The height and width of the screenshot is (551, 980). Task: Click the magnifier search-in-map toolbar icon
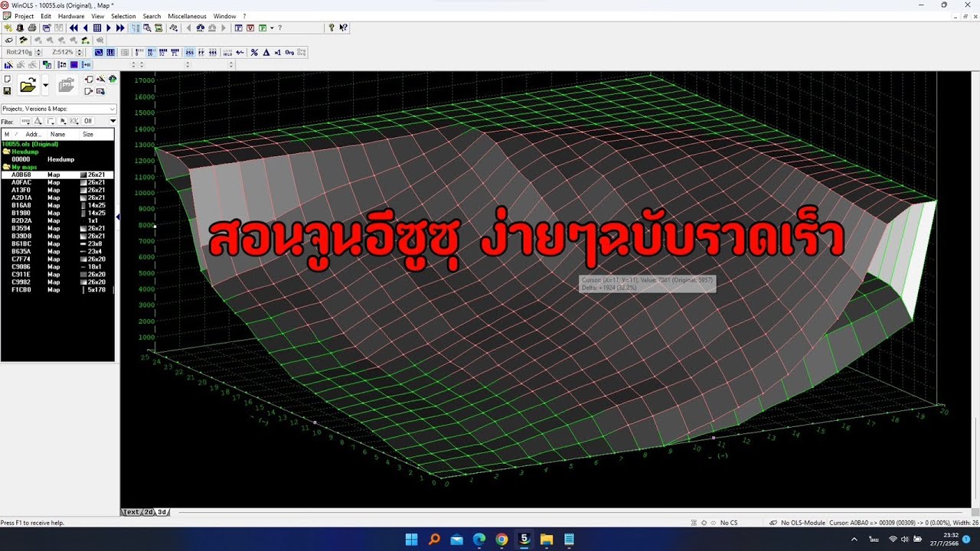coord(147,28)
